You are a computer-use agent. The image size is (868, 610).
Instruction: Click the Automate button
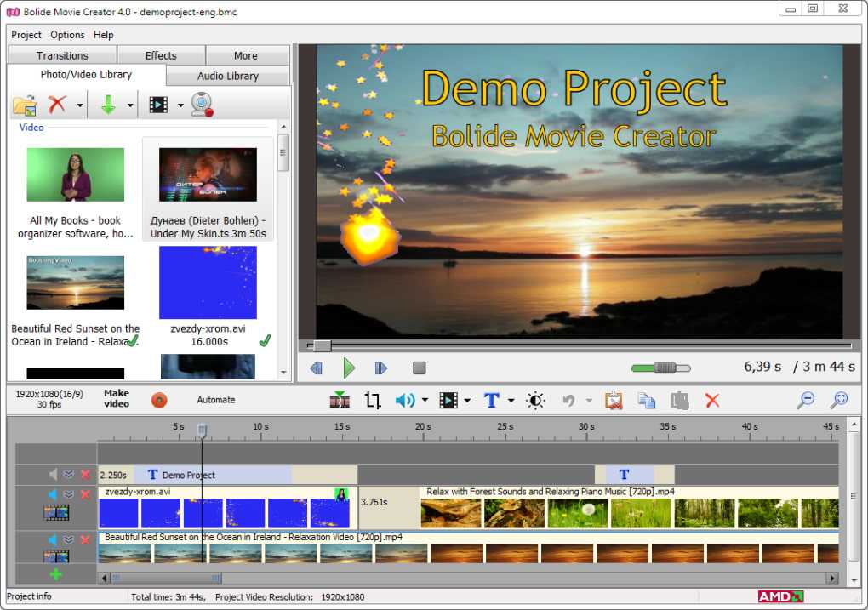(x=216, y=400)
